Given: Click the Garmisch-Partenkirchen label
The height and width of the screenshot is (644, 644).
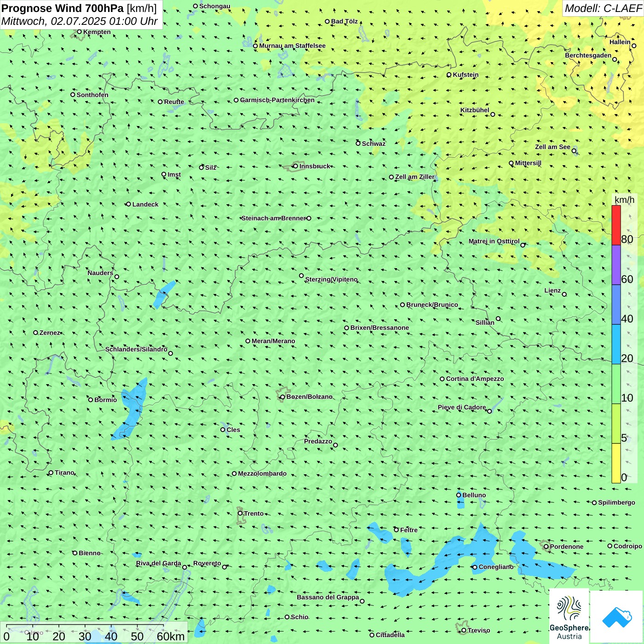Looking at the screenshot, I should pyautogui.click(x=277, y=100).
